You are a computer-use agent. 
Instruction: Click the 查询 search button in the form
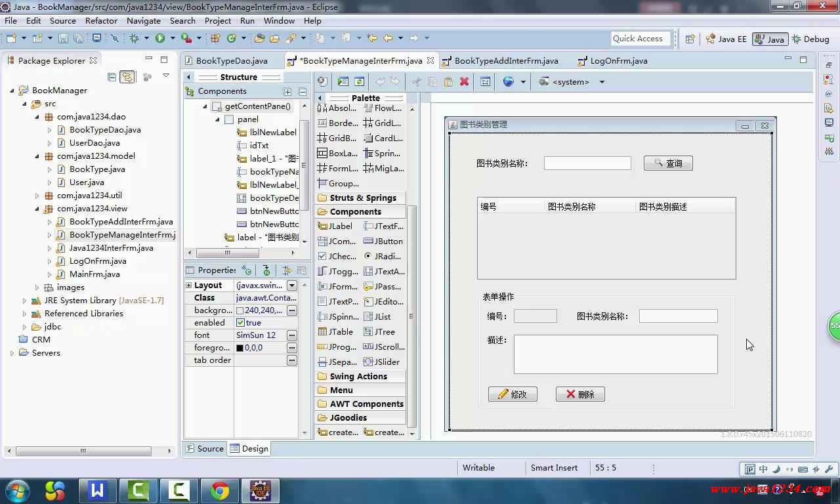pos(668,163)
